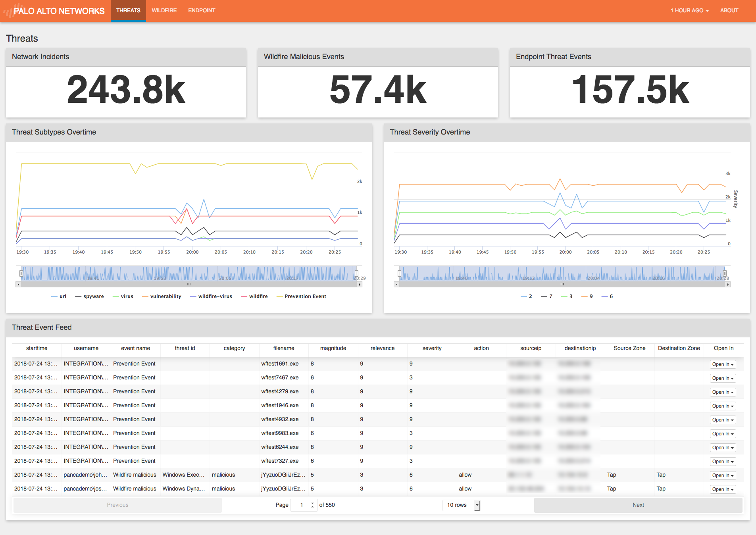Toggle severity 7 legend series

546,296
